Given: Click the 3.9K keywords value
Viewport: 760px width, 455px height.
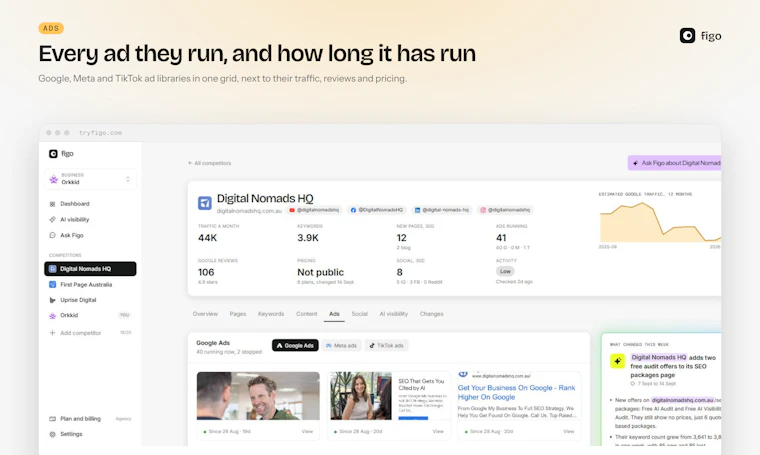Looking at the screenshot, I should (308, 238).
